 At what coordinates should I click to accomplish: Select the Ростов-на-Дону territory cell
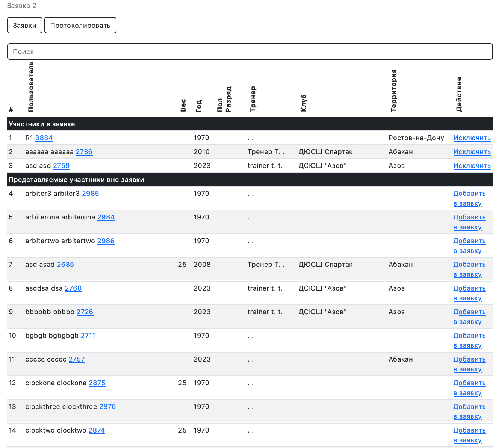pyautogui.click(x=416, y=138)
